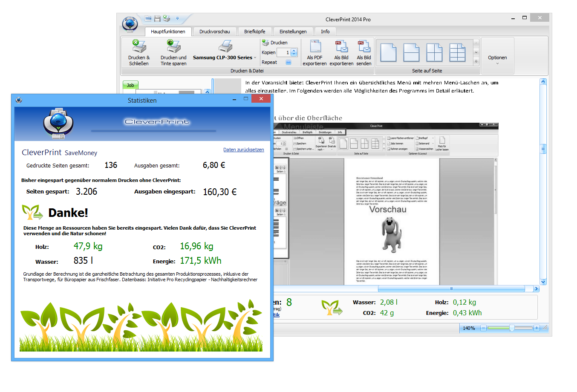Click the partially hidden statistics link

click(x=277, y=315)
